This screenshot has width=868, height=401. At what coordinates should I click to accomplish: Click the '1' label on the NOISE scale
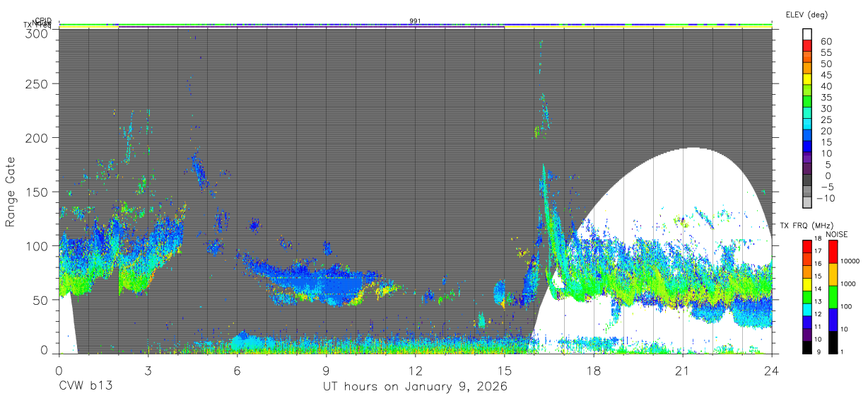click(x=843, y=351)
